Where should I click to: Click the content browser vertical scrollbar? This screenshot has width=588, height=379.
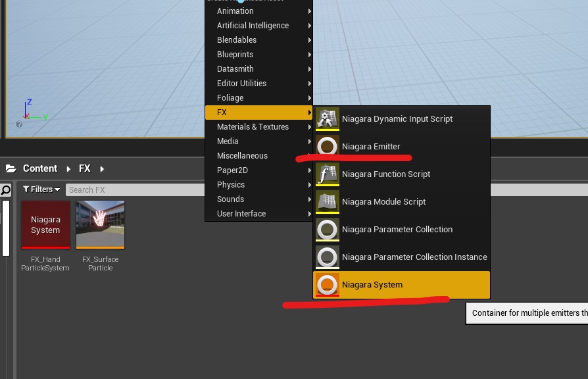[6, 228]
